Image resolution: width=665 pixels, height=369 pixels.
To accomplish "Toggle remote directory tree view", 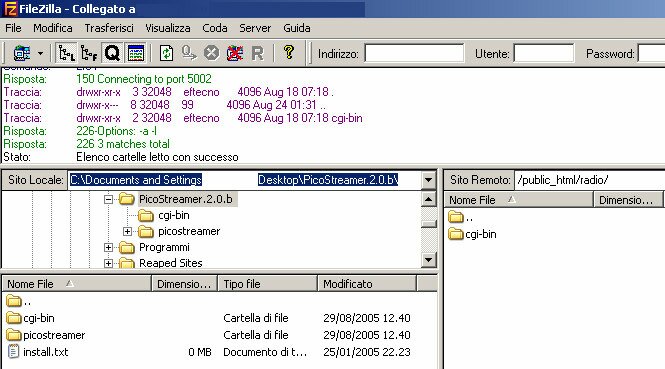I will click(89, 53).
